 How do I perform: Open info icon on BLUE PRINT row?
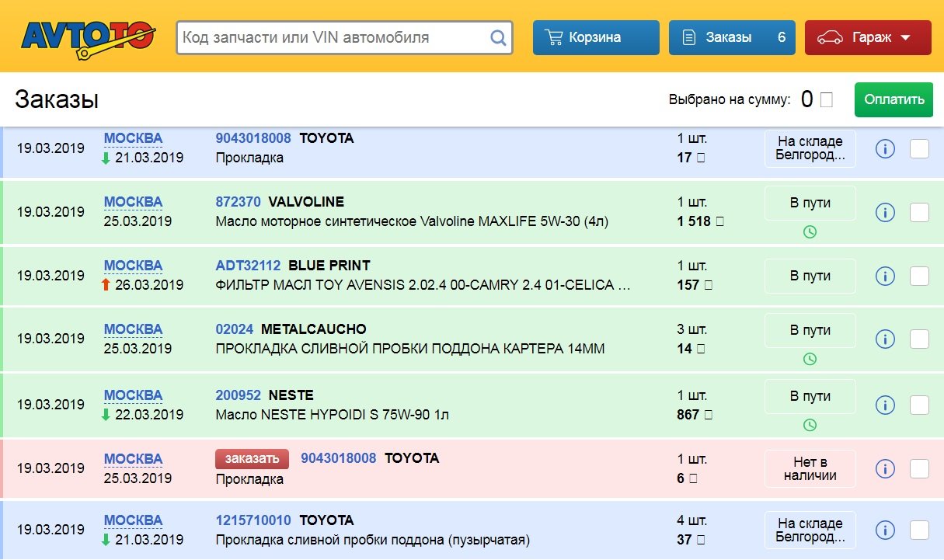[885, 276]
